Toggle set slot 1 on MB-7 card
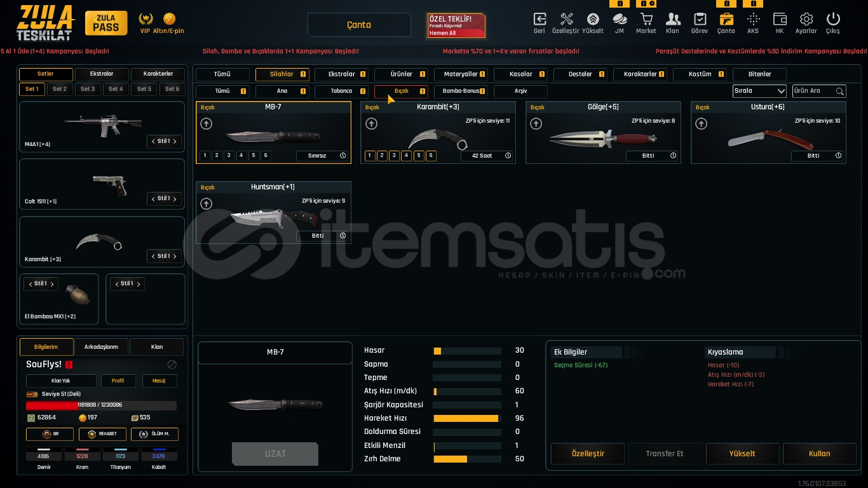The width and height of the screenshot is (868, 488). [205, 156]
